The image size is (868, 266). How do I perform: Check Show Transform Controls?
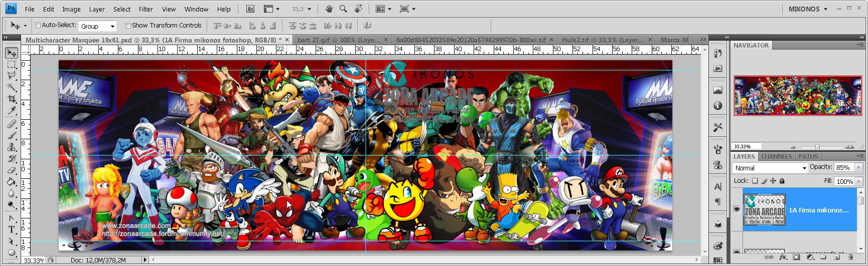pyautogui.click(x=128, y=26)
